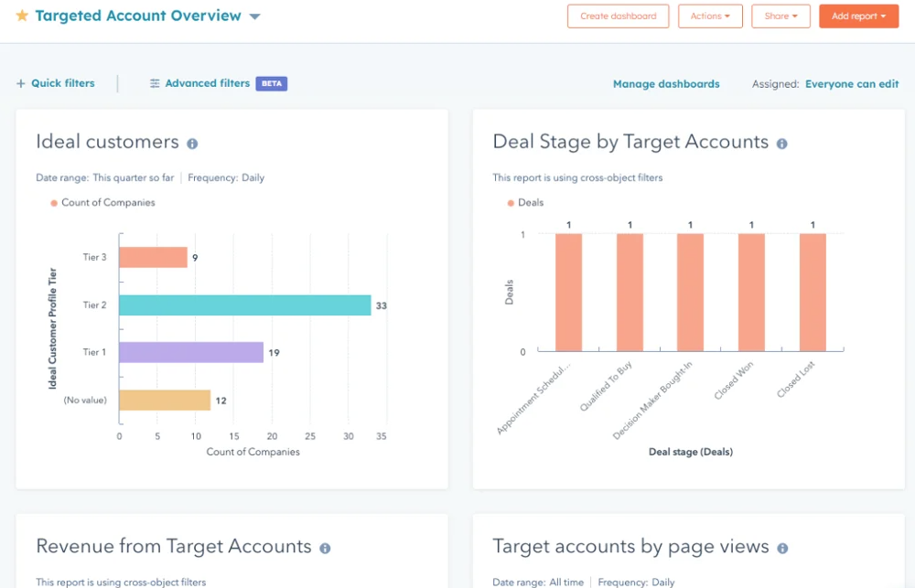Open the Share dropdown menu

[780, 16]
